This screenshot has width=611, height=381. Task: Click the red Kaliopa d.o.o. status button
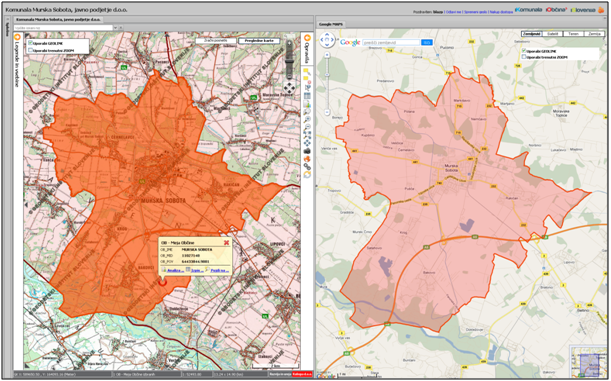pyautogui.click(x=302, y=374)
